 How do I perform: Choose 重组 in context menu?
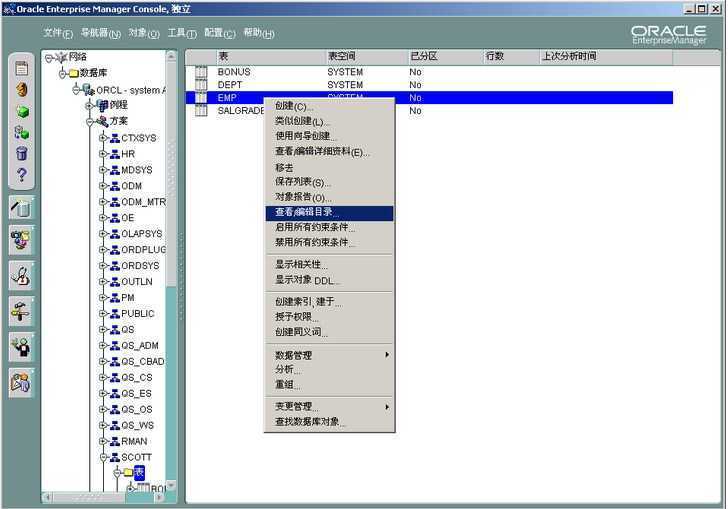[x=329, y=385]
